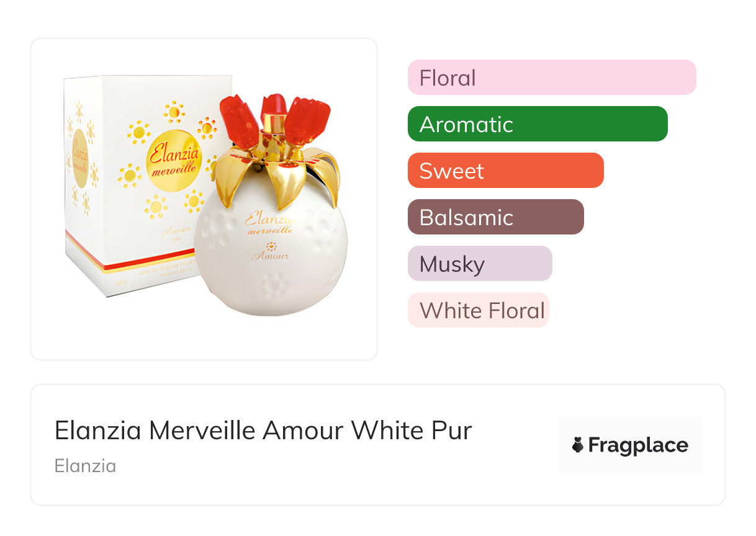Click the Elanzia brand name link
756x536 pixels.
[x=85, y=466]
